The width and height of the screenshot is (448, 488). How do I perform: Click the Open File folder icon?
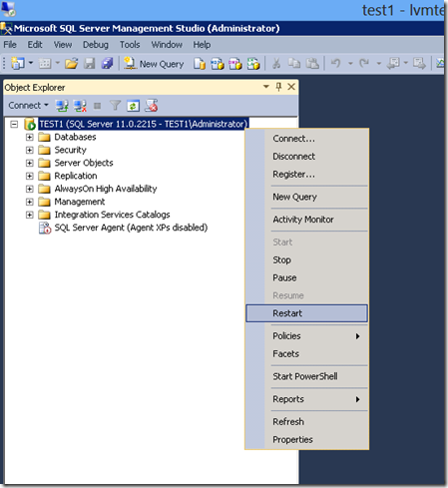coord(71,63)
